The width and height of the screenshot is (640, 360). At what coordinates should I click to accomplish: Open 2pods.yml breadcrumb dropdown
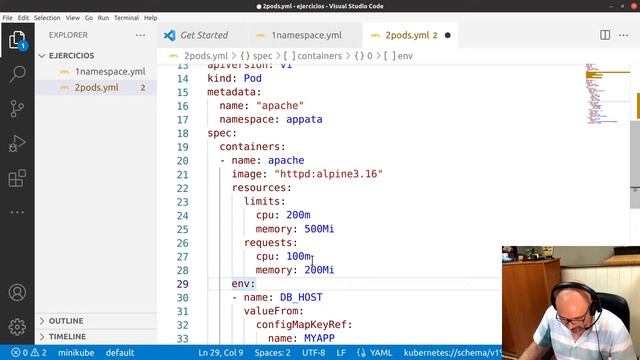[205, 56]
